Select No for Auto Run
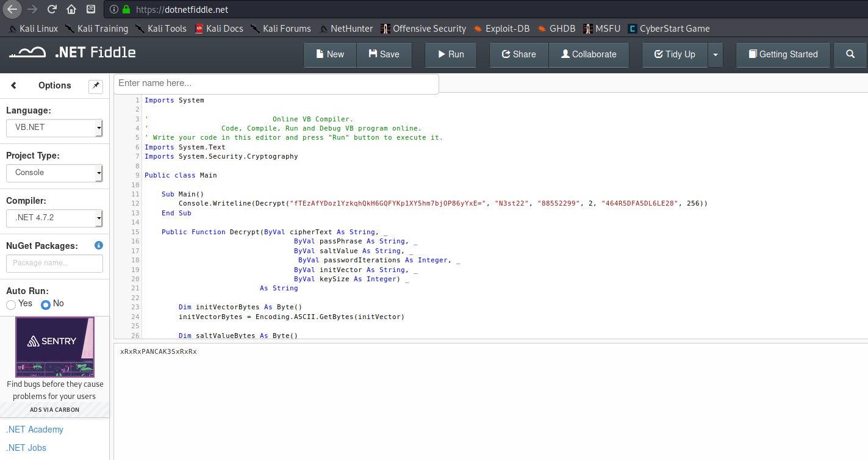 click(46, 304)
